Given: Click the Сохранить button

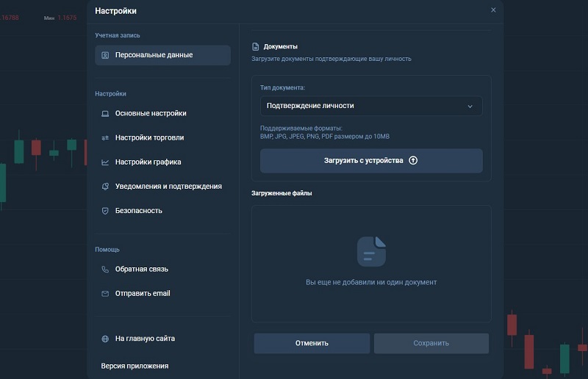Looking at the screenshot, I should [x=431, y=343].
